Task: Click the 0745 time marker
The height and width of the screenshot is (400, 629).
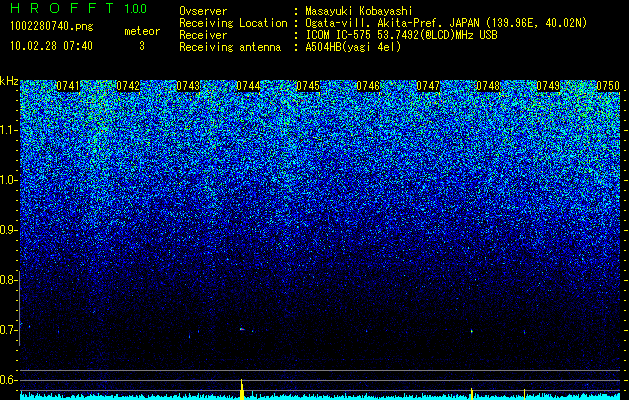Action: [x=308, y=86]
